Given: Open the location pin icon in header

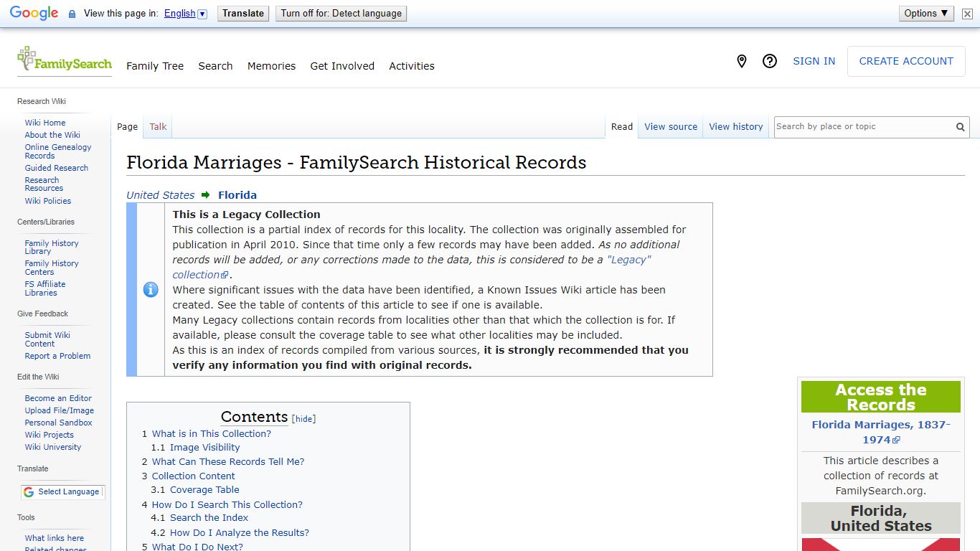Looking at the screenshot, I should pyautogui.click(x=742, y=62).
